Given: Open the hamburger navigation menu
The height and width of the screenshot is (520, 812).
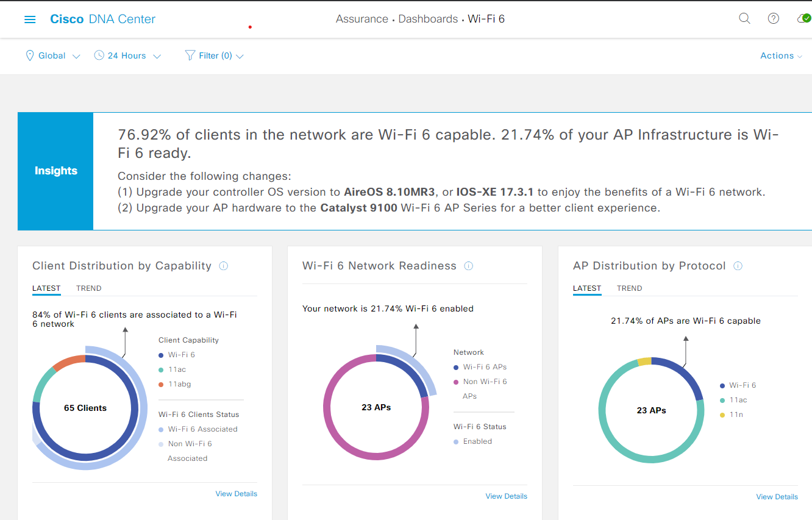Looking at the screenshot, I should [x=30, y=20].
